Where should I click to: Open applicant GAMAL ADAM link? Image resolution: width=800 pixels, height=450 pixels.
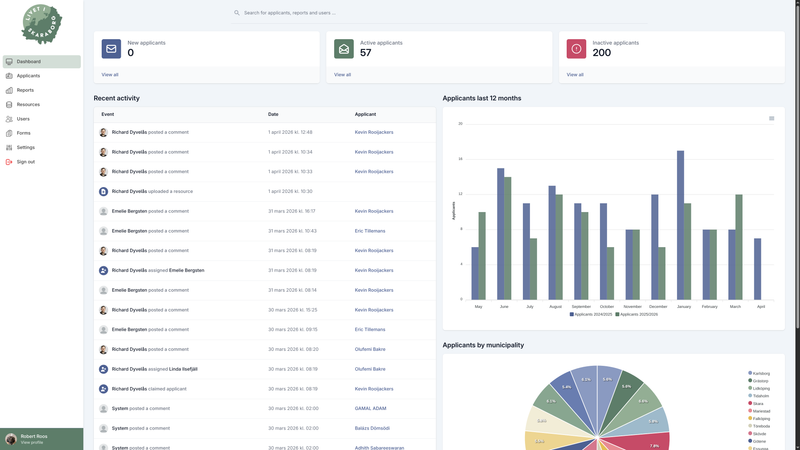tap(370, 408)
